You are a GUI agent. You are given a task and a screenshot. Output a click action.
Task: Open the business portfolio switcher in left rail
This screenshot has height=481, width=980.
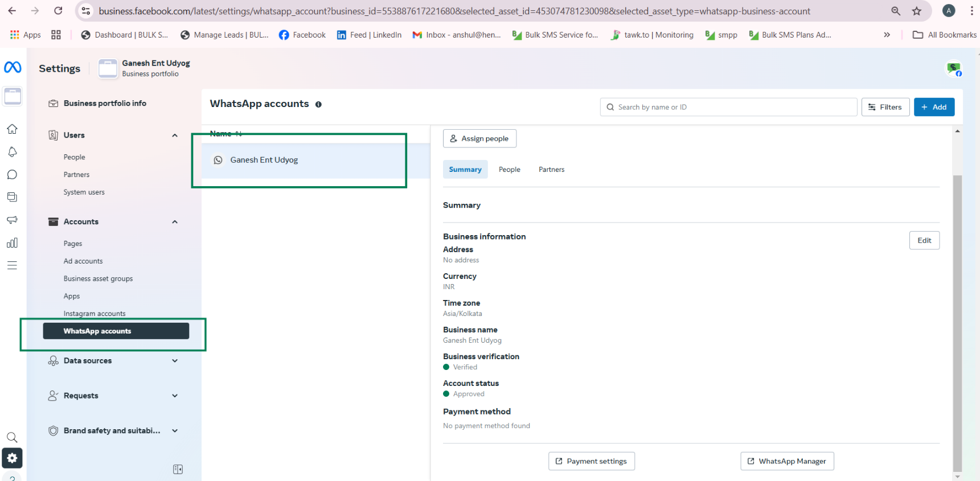[13, 96]
